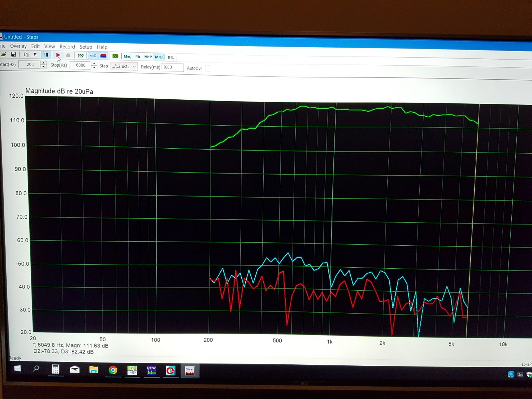
Task: Open the Windows Start menu
Action: (17, 368)
